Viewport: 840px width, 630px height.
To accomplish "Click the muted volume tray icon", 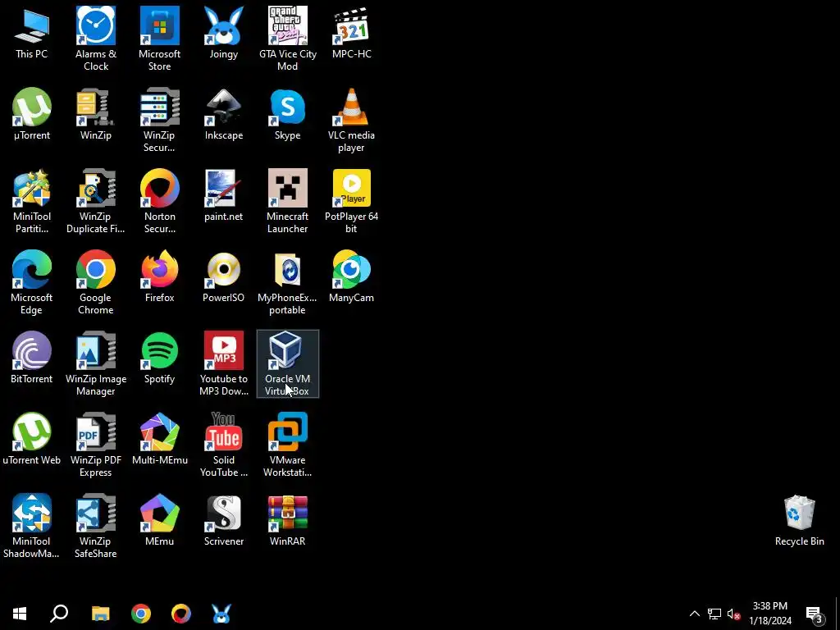I will (733, 614).
